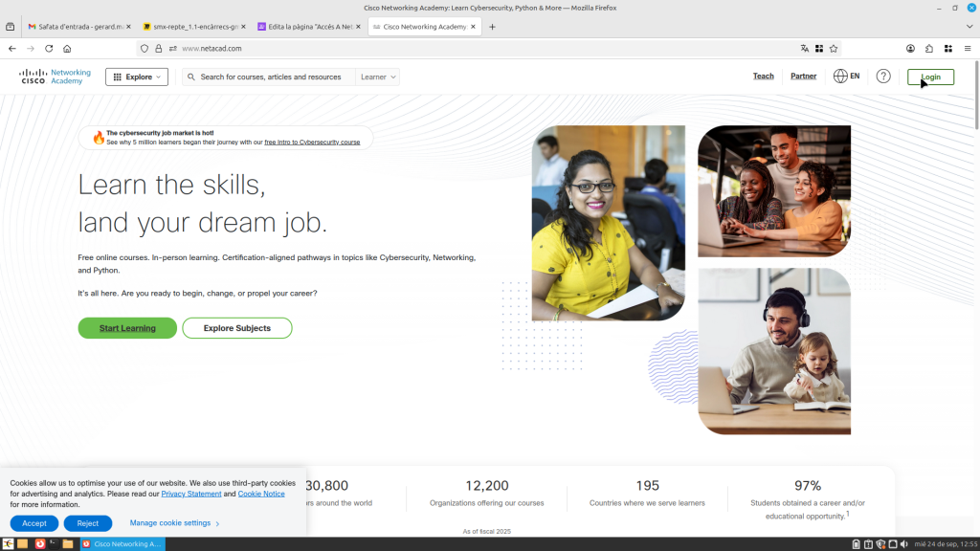Open new tab with plus button
This screenshot has height=551, width=980.
(493, 27)
